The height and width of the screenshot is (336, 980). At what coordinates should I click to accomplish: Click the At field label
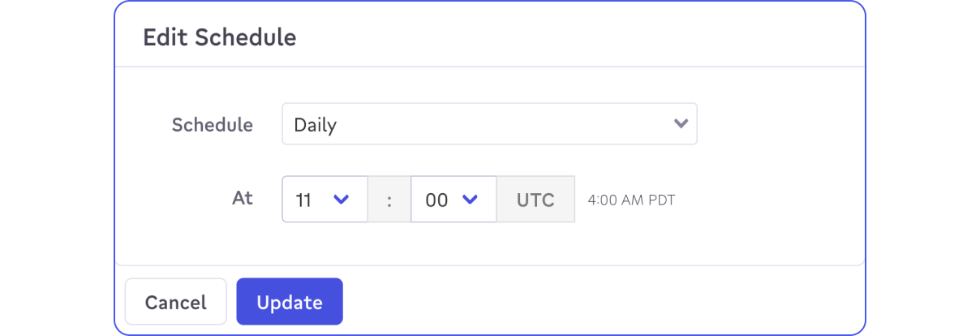click(x=242, y=198)
